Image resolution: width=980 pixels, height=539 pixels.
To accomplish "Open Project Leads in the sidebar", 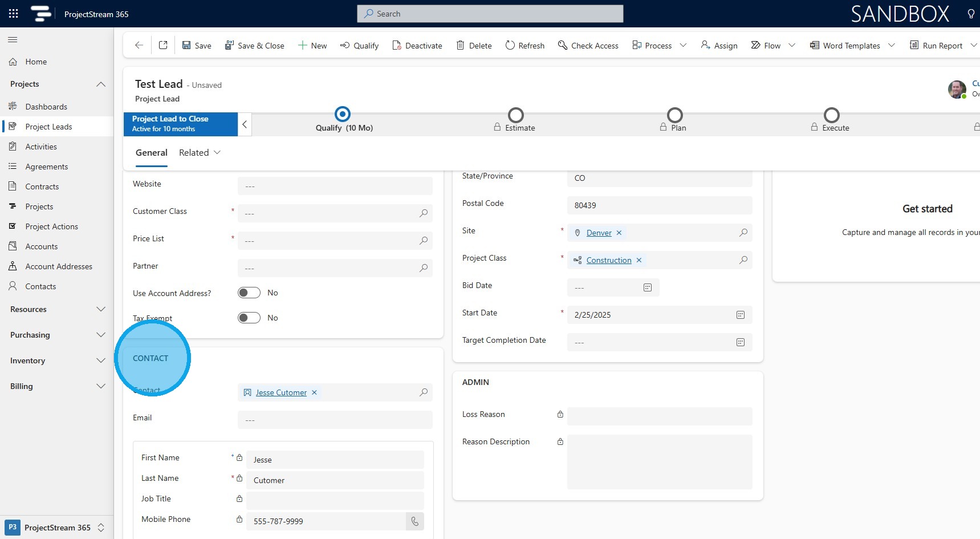I will pos(48,127).
